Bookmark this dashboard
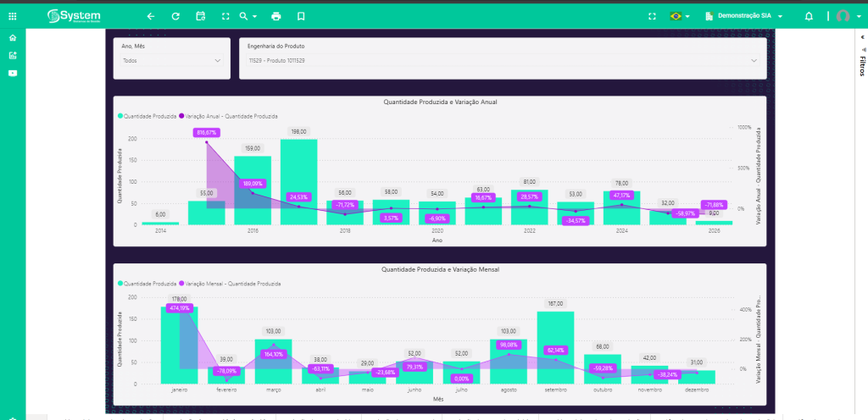The height and width of the screenshot is (420, 868). pyautogui.click(x=301, y=16)
